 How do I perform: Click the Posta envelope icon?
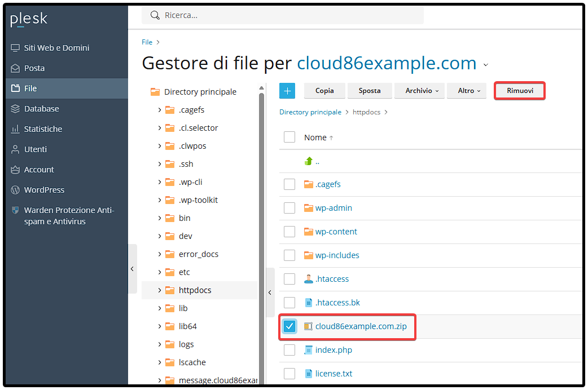(15, 68)
